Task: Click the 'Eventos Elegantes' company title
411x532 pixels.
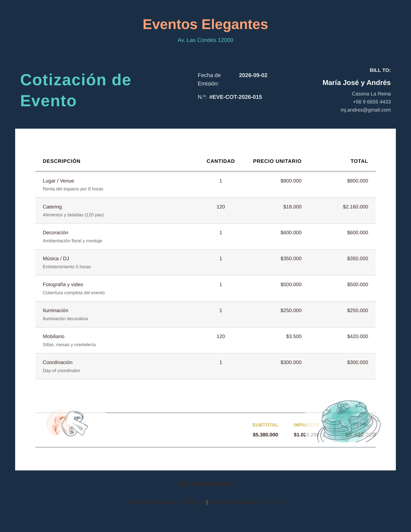Action: pyautogui.click(x=205, y=24)
